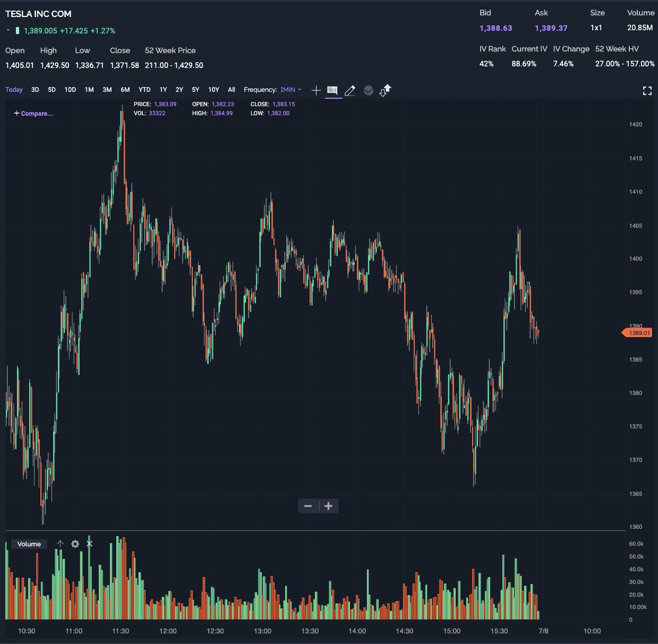Screen dimensions: 658x644
Task: Click the Size value 1x1
Action: (x=596, y=27)
